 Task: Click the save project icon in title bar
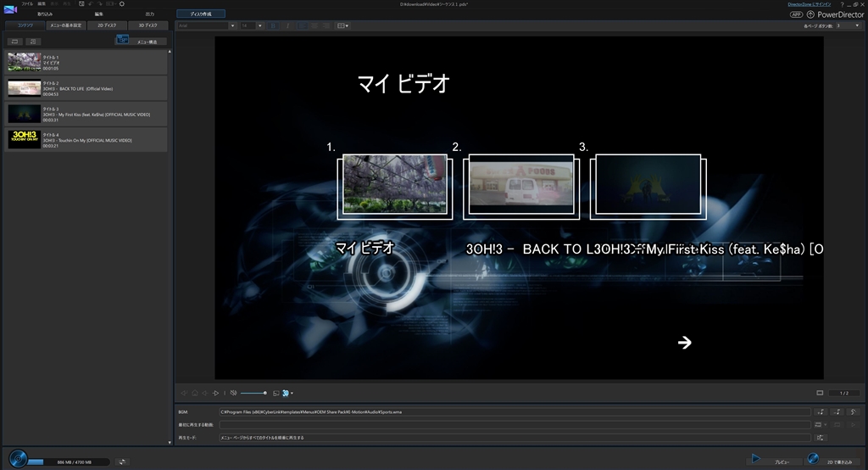[x=81, y=4]
